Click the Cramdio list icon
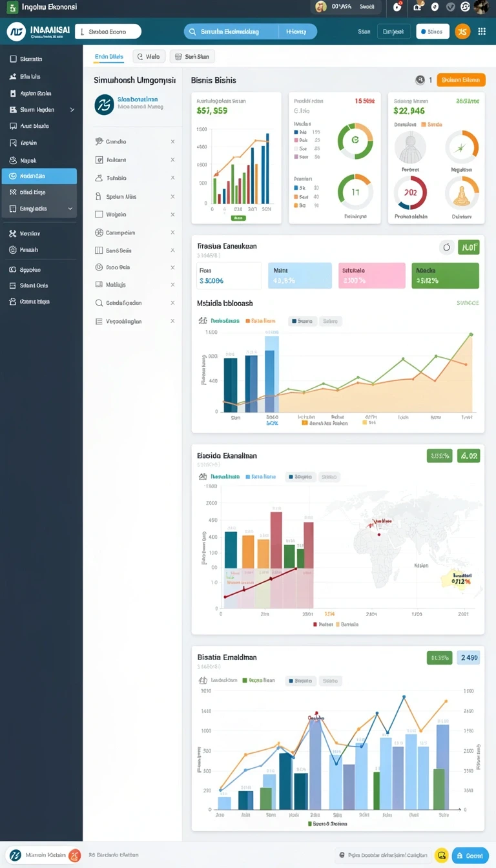 coord(99,141)
